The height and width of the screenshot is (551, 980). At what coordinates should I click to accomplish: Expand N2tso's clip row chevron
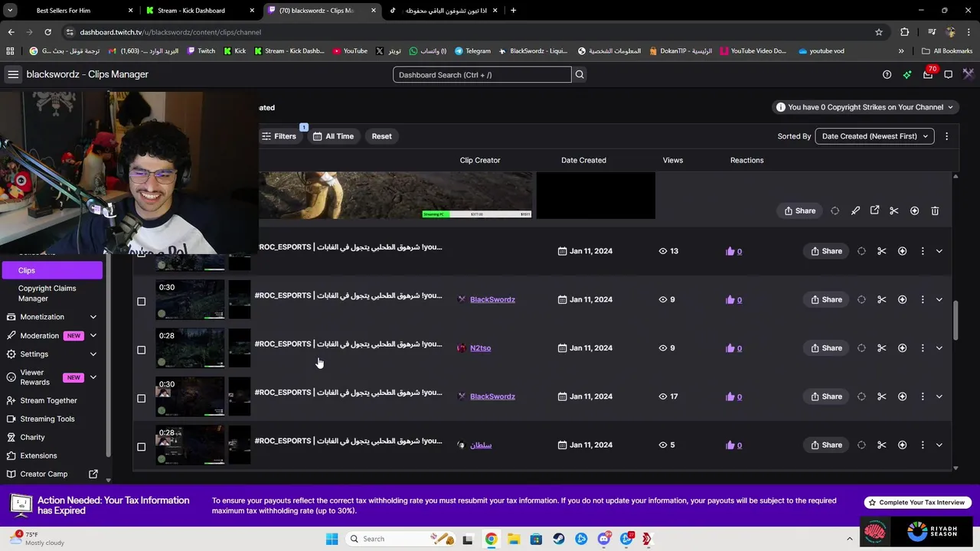939,347
